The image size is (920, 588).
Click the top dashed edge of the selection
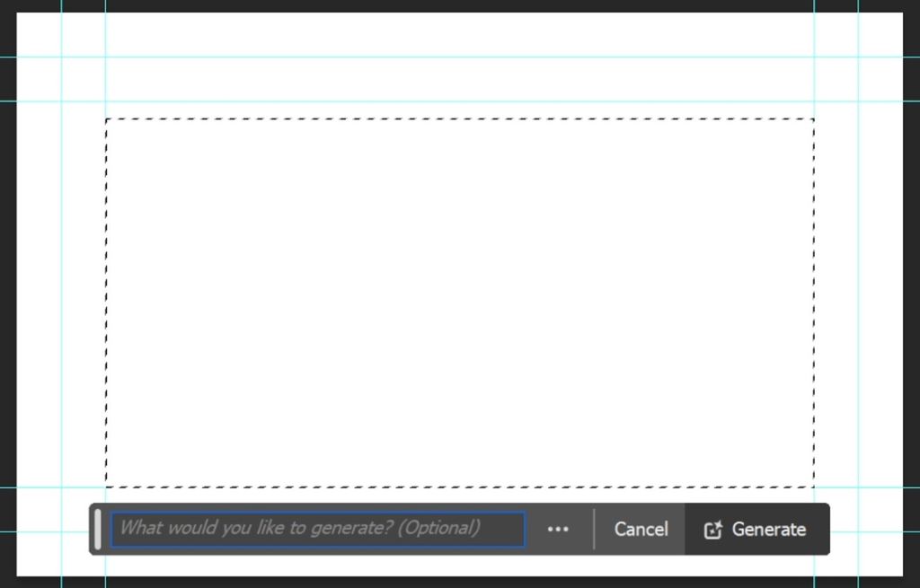click(460, 119)
